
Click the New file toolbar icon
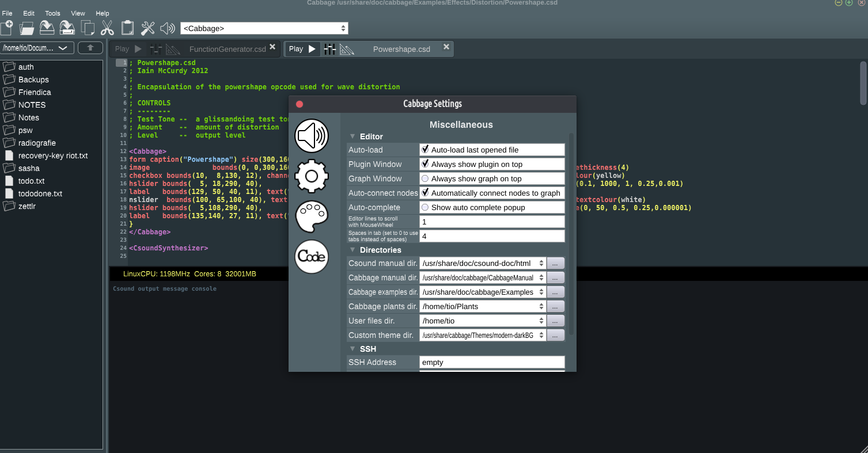click(x=7, y=28)
